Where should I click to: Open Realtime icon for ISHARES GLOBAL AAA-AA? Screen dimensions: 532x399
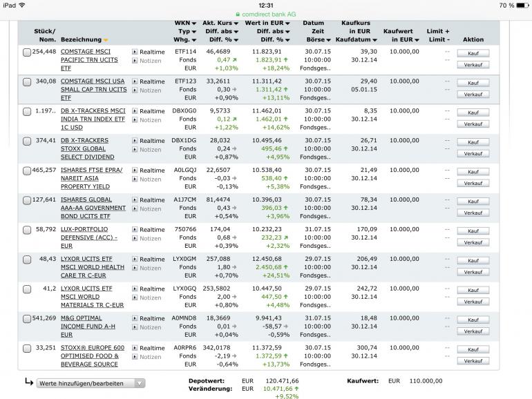pos(135,199)
